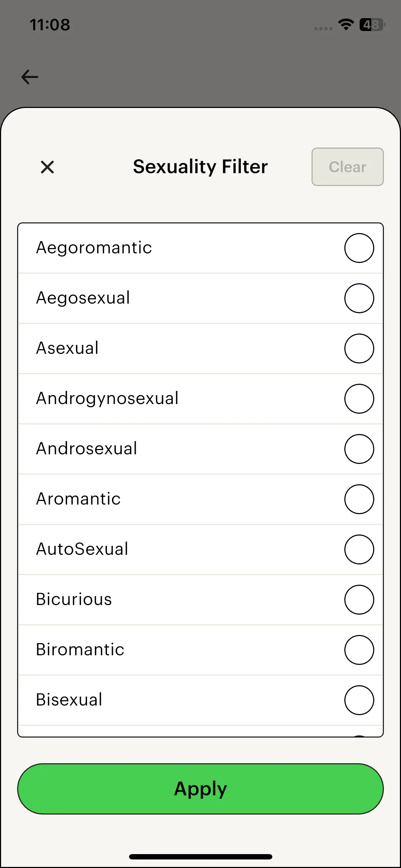Apply the selected sexuality filter
Viewport: 401px width, 868px height.
[x=200, y=789]
